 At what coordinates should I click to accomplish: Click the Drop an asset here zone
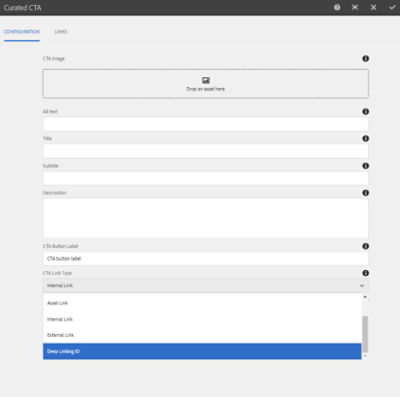click(x=206, y=84)
